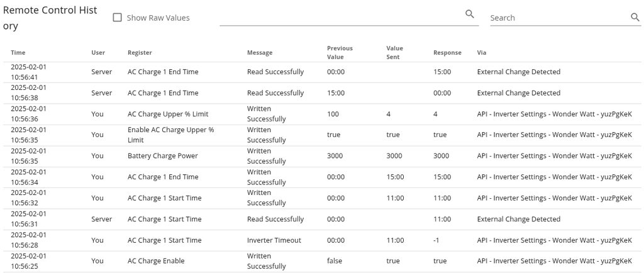Click the Battery Charge Power register cell
The height and width of the screenshot is (273, 644).
coord(162,156)
